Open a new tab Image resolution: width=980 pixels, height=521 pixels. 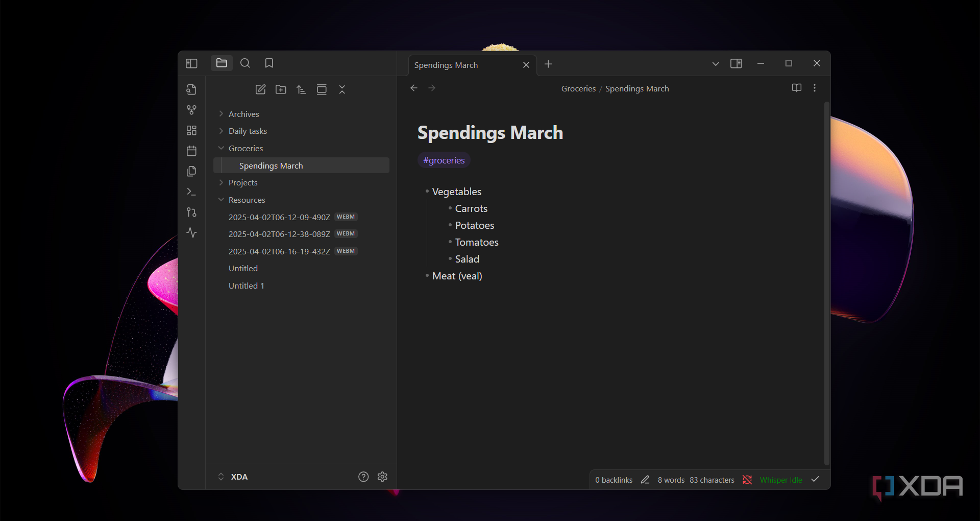[548, 64]
